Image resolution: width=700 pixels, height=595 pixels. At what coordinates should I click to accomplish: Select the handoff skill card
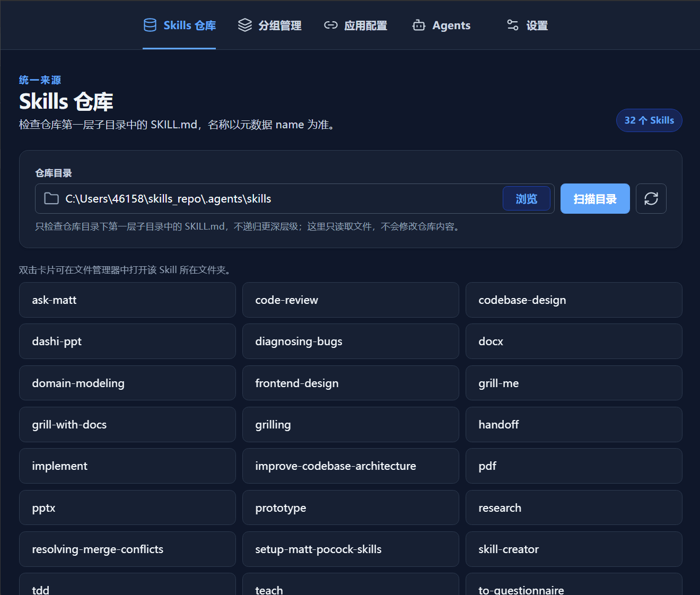(x=574, y=425)
